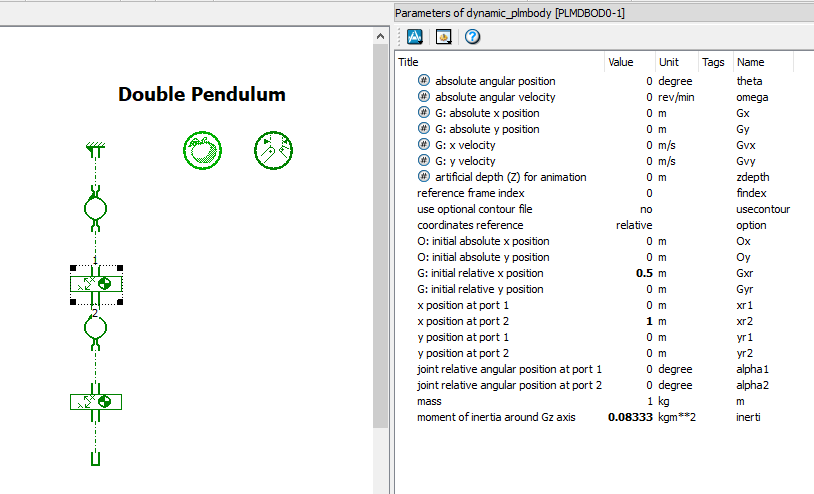Click state variable icon for absolute angular position
This screenshot has height=494, width=814.
click(x=424, y=81)
